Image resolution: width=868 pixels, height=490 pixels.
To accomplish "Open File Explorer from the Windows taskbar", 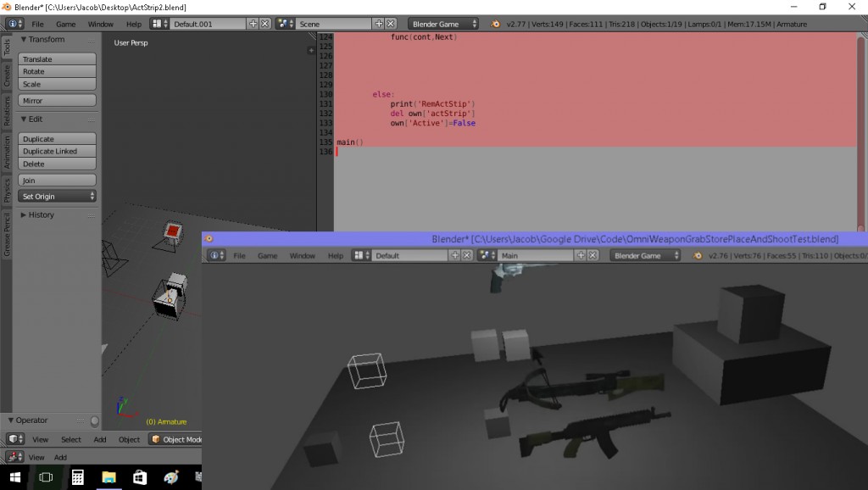I will click(x=108, y=476).
